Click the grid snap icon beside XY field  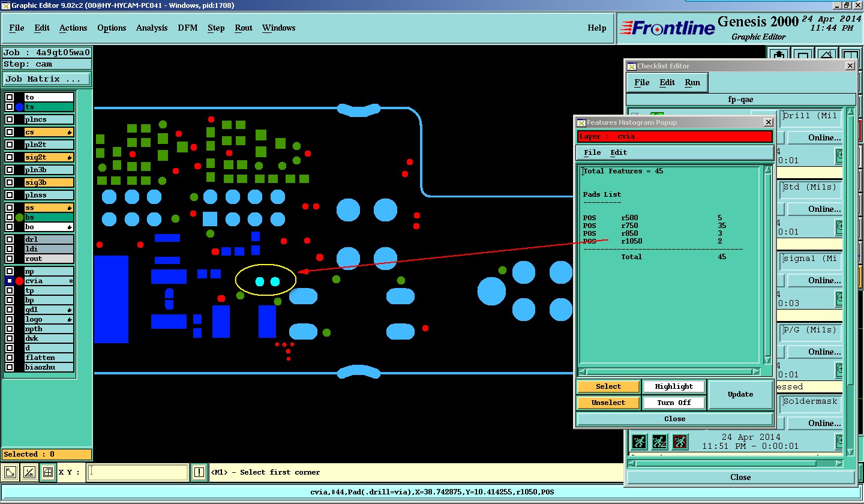pyautogui.click(x=48, y=473)
